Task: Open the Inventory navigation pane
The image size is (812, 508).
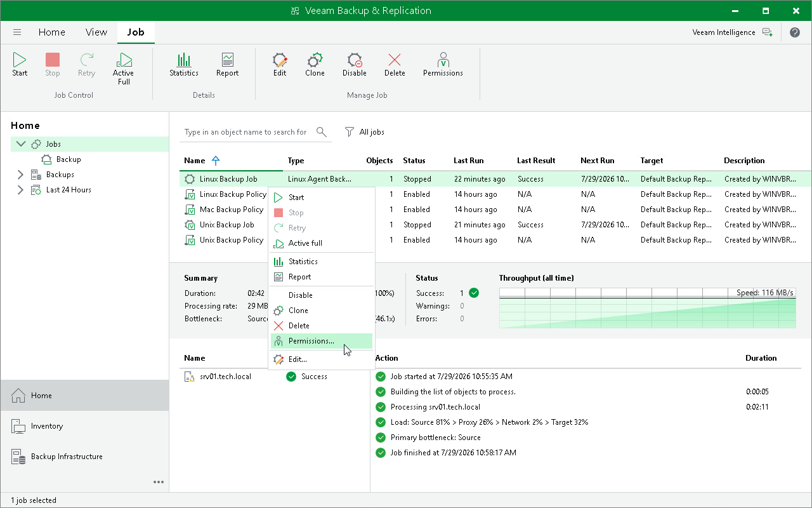Action: coord(85,426)
